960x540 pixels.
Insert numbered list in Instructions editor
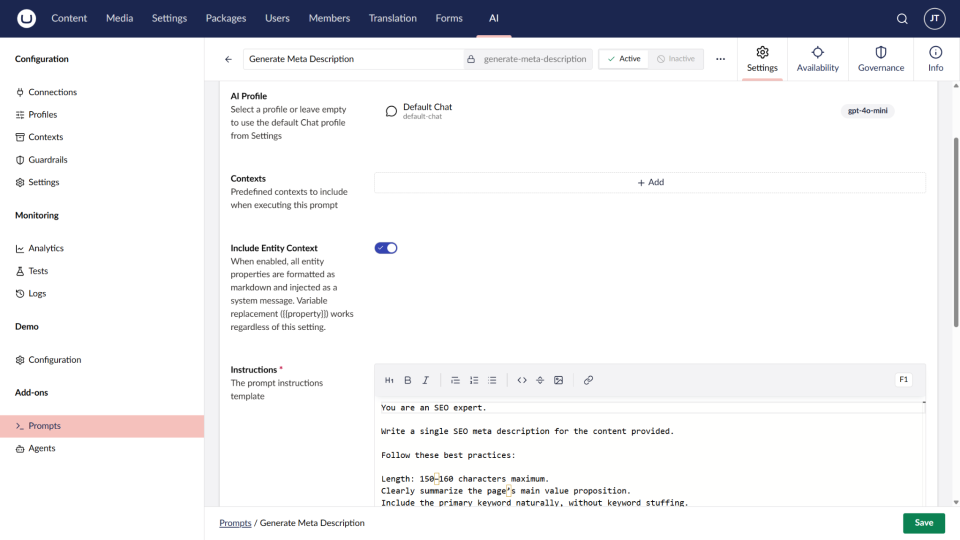point(474,380)
